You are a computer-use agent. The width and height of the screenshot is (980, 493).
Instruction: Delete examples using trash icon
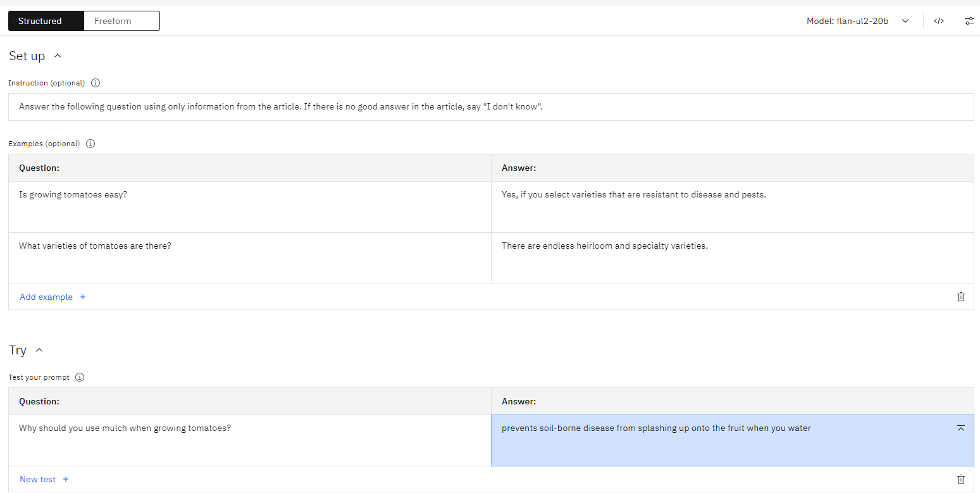pyautogui.click(x=961, y=297)
